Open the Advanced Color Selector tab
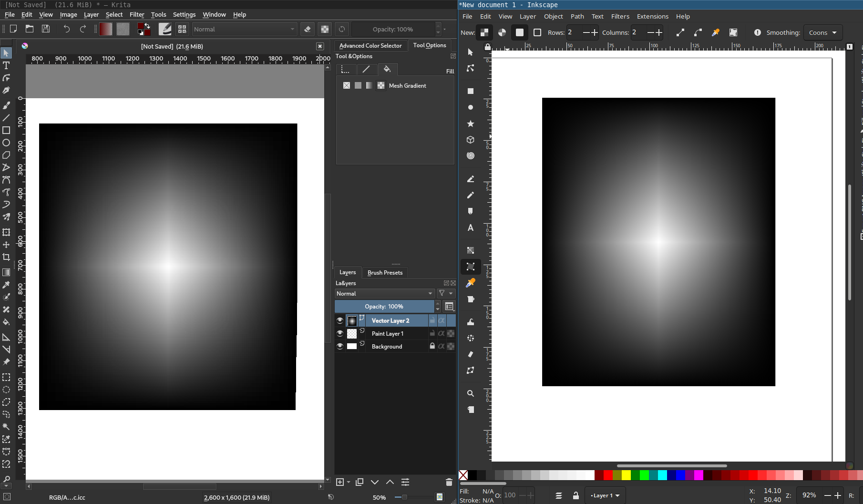 pos(370,45)
